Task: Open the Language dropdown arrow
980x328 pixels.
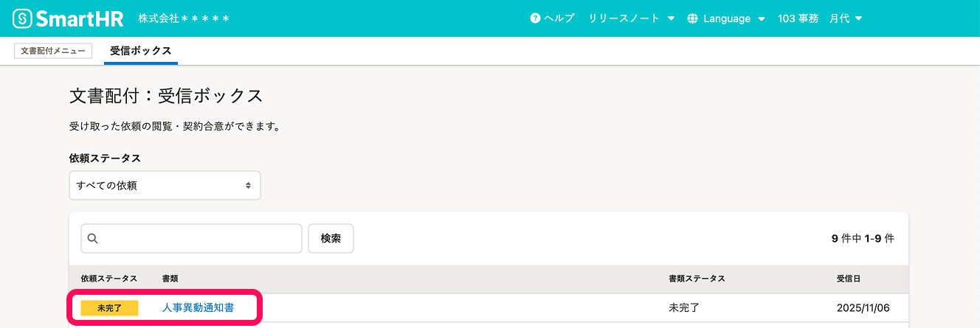Action: tap(762, 18)
